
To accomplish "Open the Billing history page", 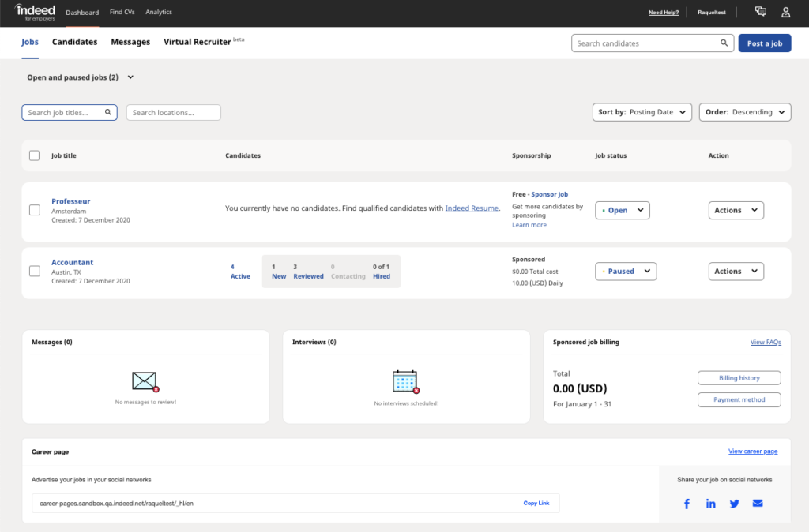I will [x=739, y=377].
